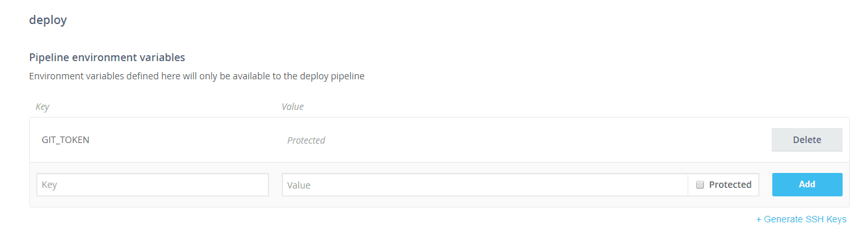Open the Generate SSH Keys link
The height and width of the screenshot is (236, 868).
802,220
